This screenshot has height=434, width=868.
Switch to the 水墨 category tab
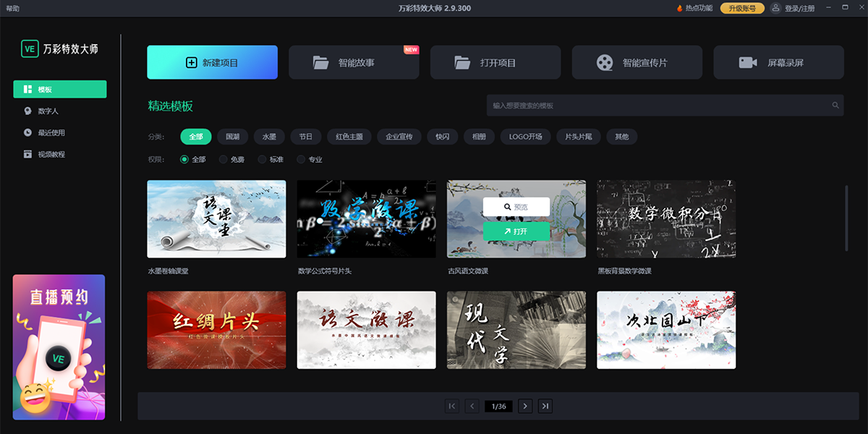point(269,136)
